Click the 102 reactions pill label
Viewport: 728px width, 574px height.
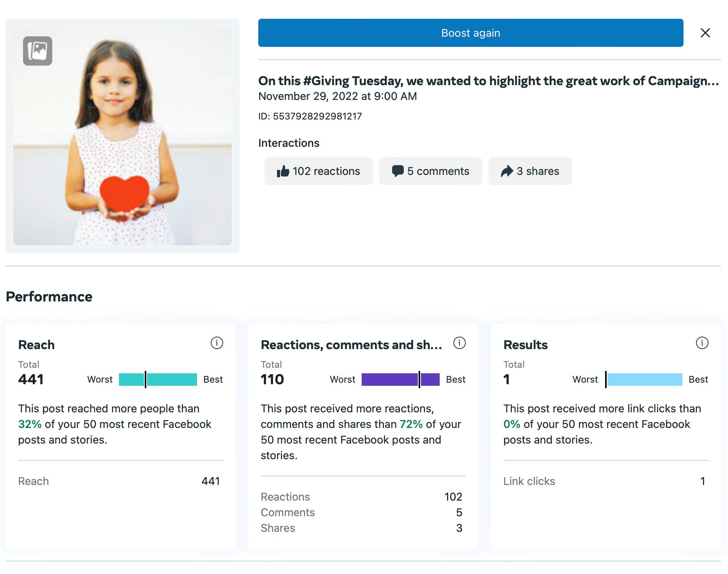tap(326, 171)
